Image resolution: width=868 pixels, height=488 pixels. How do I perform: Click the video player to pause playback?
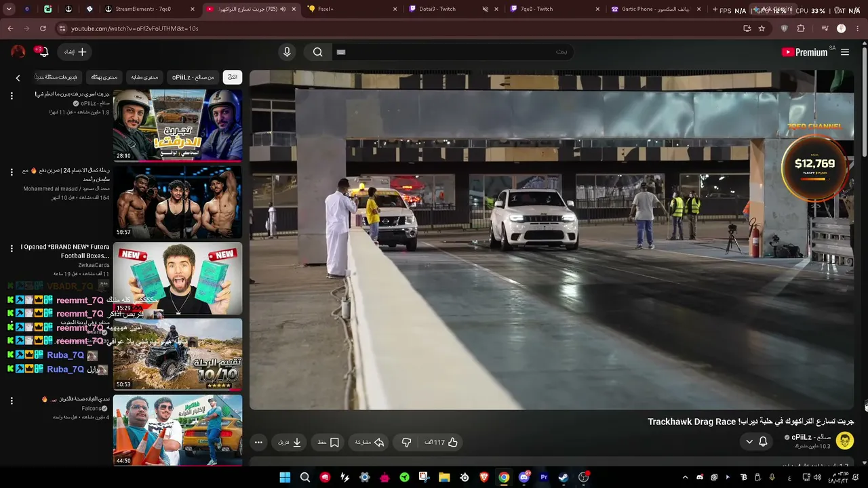pyautogui.click(x=551, y=240)
